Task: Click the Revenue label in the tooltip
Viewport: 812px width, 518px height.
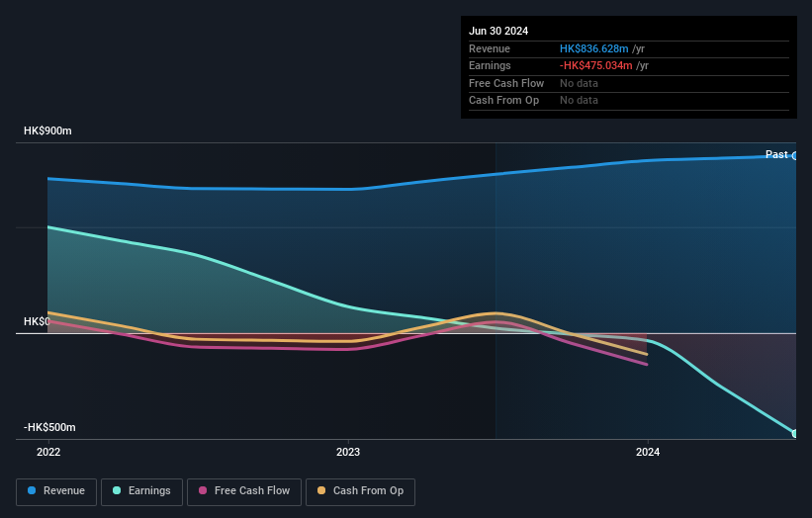Action: click(490, 48)
